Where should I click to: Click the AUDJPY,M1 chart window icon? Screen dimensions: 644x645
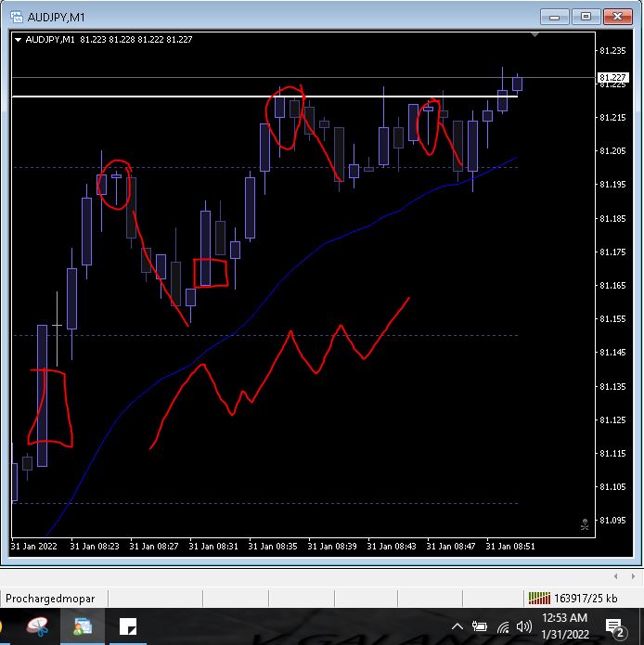(x=17, y=18)
